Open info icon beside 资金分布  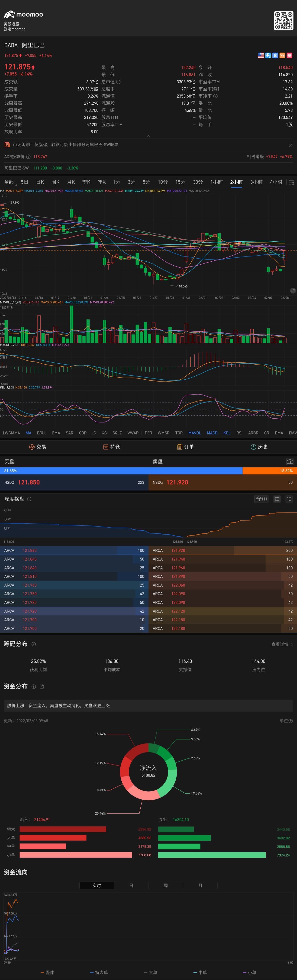[x=33, y=687]
